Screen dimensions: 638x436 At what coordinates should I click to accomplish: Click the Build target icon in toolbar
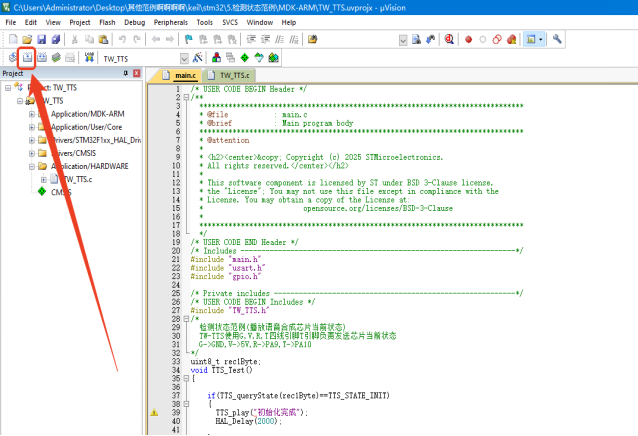coord(27,58)
